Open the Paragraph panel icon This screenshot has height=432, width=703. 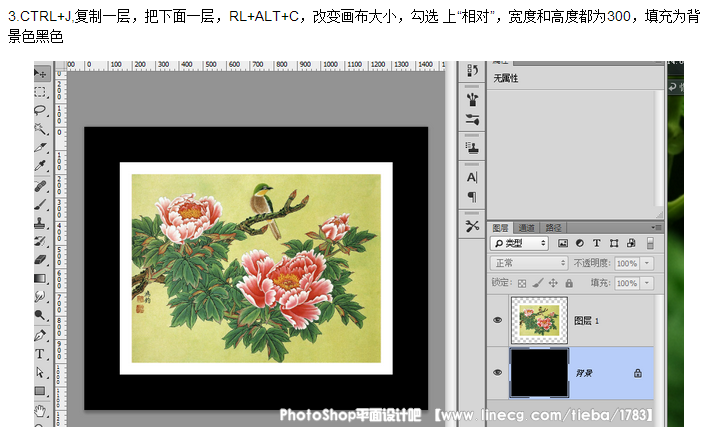(472, 196)
